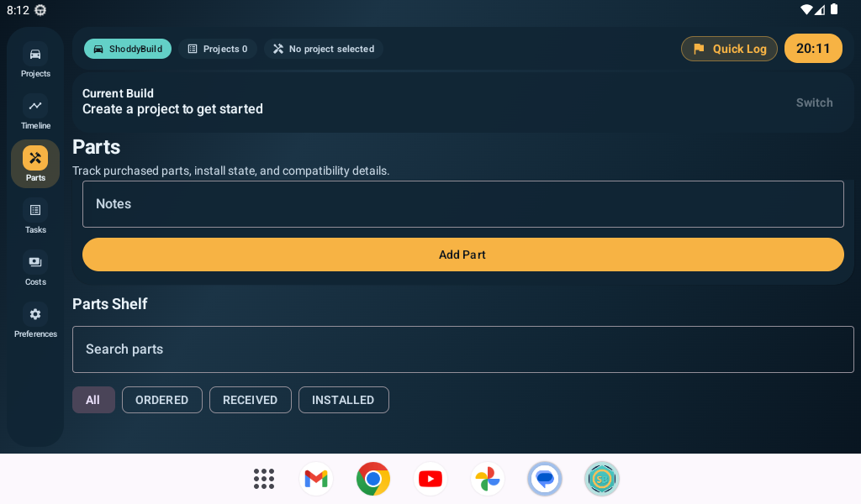Click Switch in Current Build card

tap(814, 102)
